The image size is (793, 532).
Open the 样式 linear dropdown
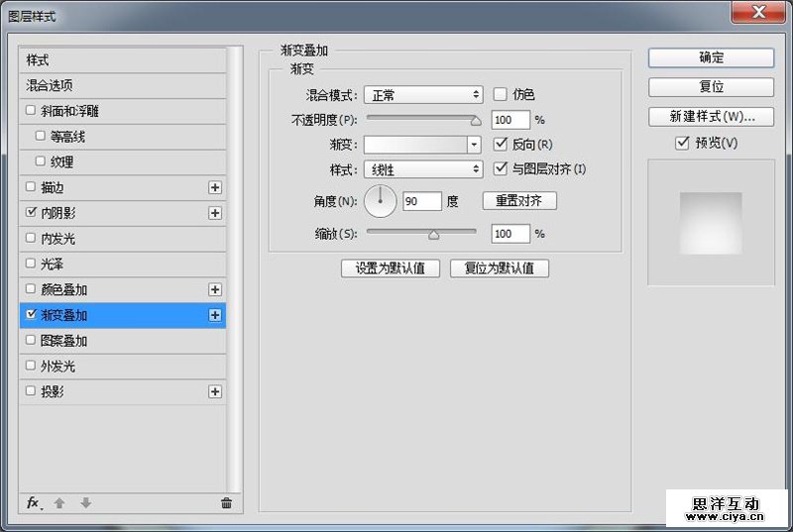[x=422, y=169]
